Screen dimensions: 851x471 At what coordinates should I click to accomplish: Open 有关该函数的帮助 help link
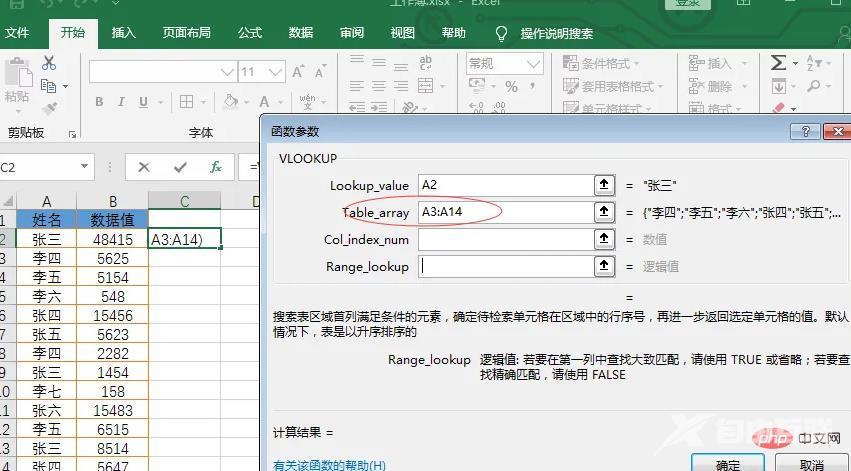point(329,464)
